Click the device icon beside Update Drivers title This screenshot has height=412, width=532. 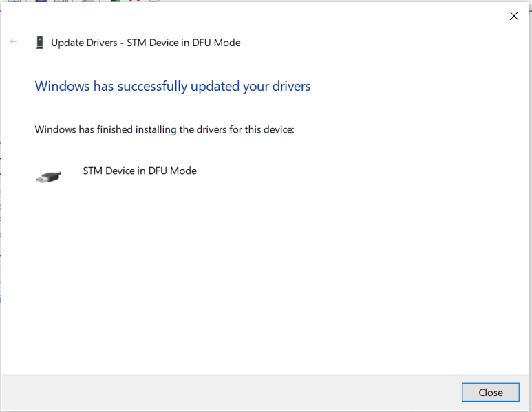point(40,43)
